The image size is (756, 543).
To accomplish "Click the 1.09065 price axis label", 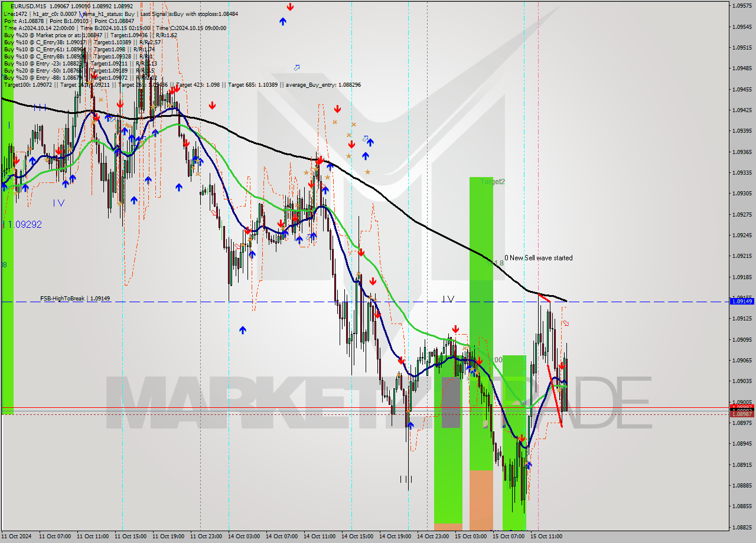I will [x=742, y=361].
